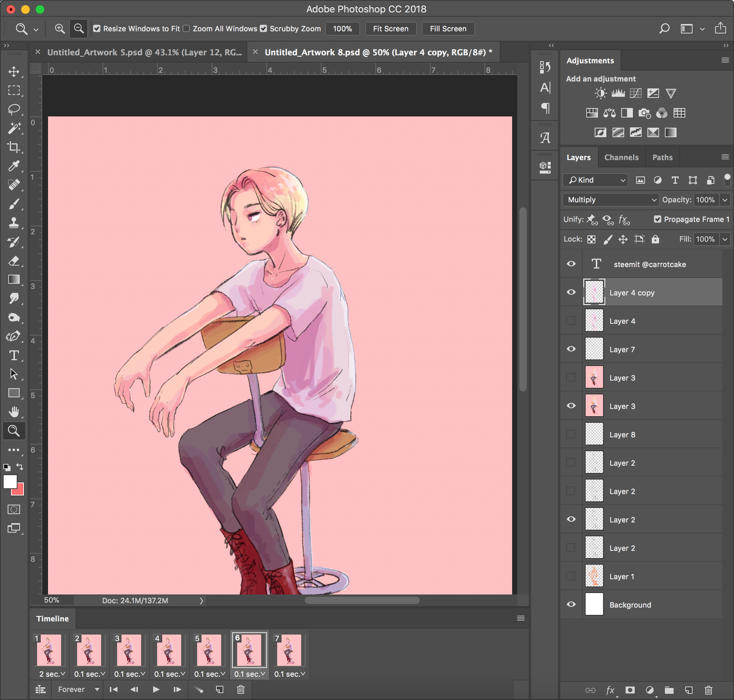
Task: Select the Crop tool
Action: pos(14,147)
